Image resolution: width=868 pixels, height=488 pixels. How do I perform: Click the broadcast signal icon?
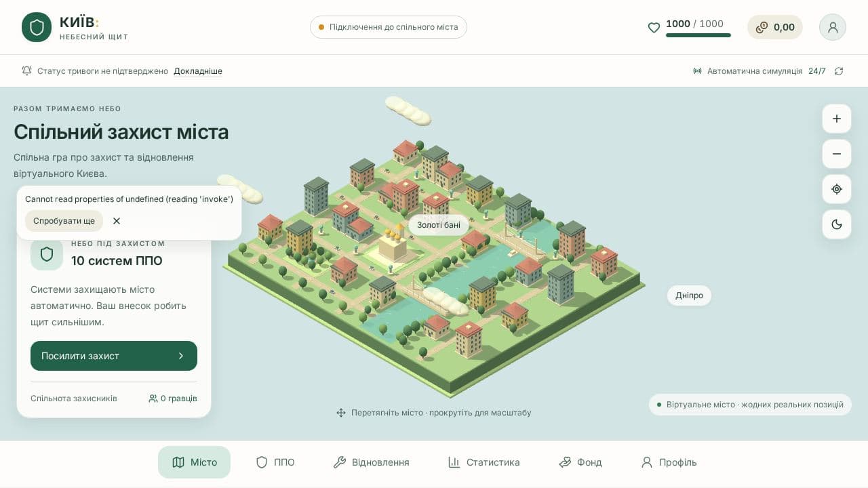[697, 71]
